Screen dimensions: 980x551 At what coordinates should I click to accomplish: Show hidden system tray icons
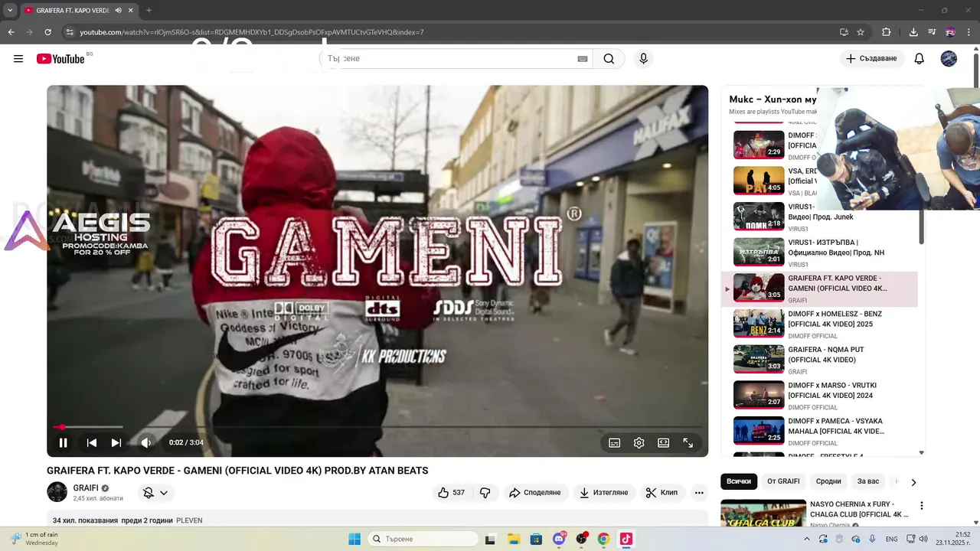point(808,539)
